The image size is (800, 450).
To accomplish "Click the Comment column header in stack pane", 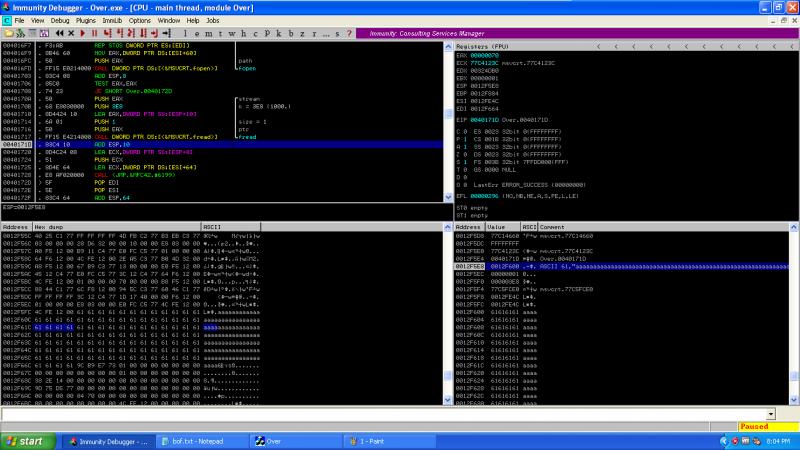I will (x=663, y=227).
